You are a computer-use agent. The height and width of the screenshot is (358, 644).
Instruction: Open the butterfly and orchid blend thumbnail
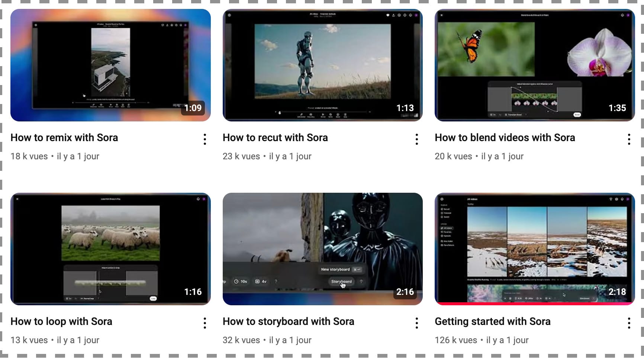(x=535, y=65)
